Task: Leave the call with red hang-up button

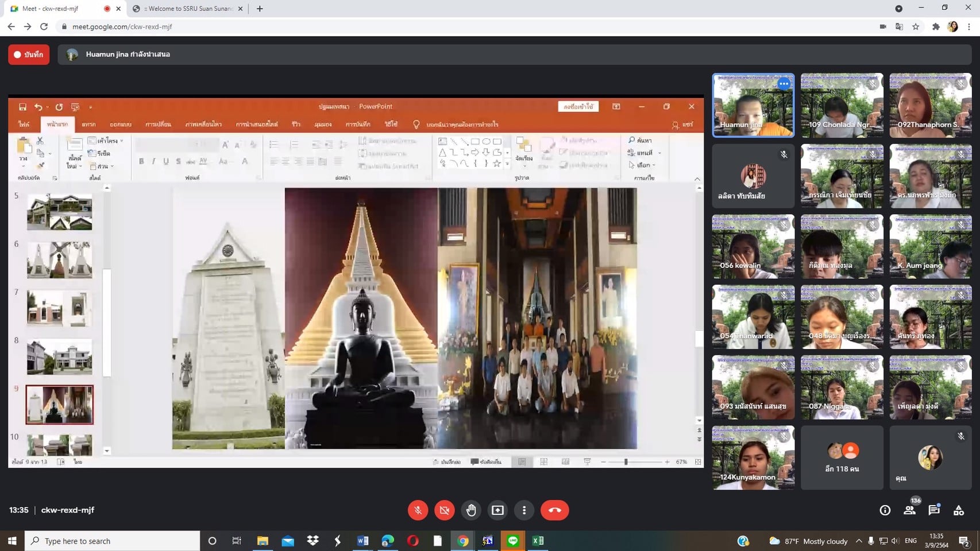Action: click(554, 510)
